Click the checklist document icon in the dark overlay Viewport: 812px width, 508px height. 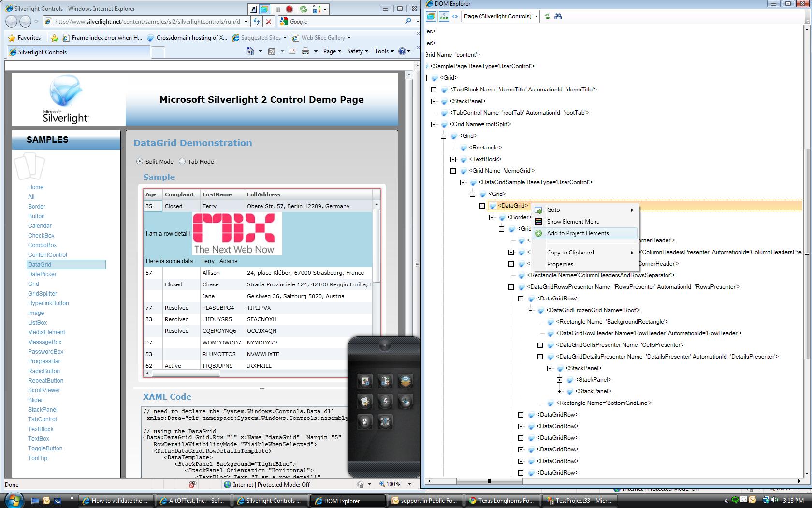tap(365, 401)
